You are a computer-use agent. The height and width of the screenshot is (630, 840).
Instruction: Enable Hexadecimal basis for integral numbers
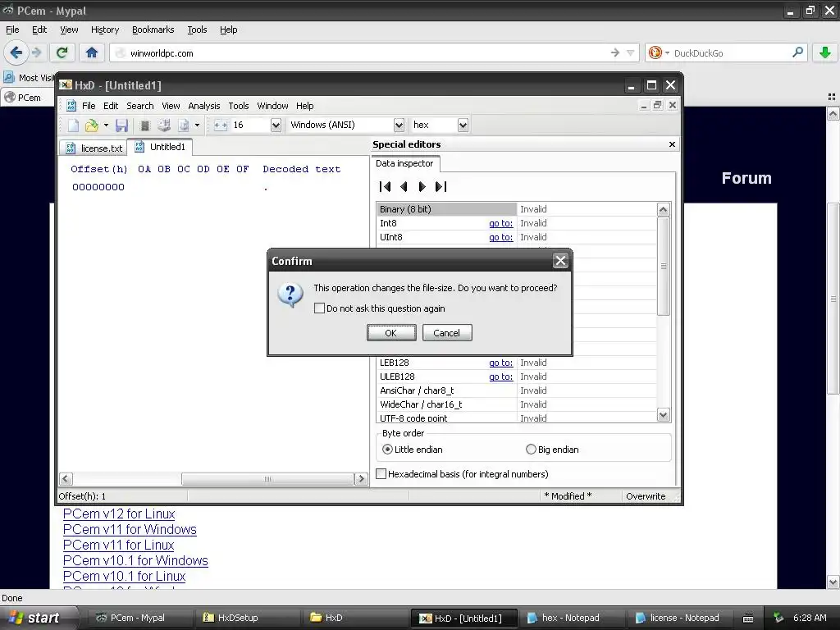click(381, 474)
